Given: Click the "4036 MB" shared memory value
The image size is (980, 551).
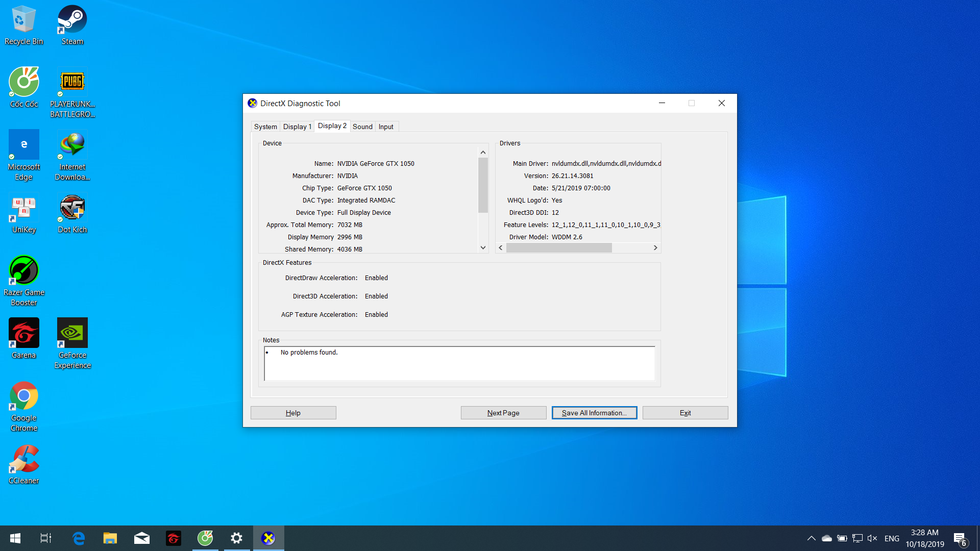Looking at the screenshot, I should tap(350, 249).
